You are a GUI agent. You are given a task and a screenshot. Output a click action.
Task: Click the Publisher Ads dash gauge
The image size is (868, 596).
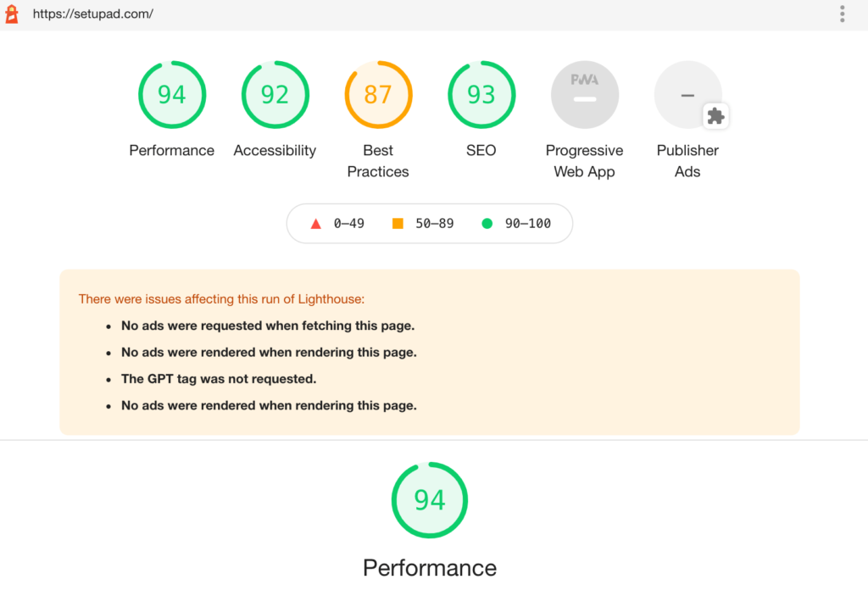click(687, 94)
